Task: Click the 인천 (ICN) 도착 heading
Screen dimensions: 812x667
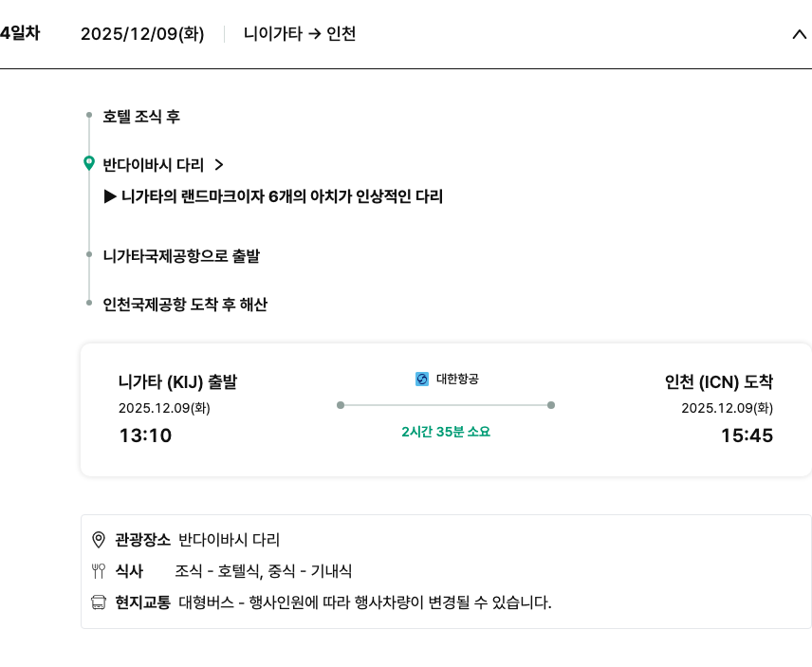Action: point(718,382)
